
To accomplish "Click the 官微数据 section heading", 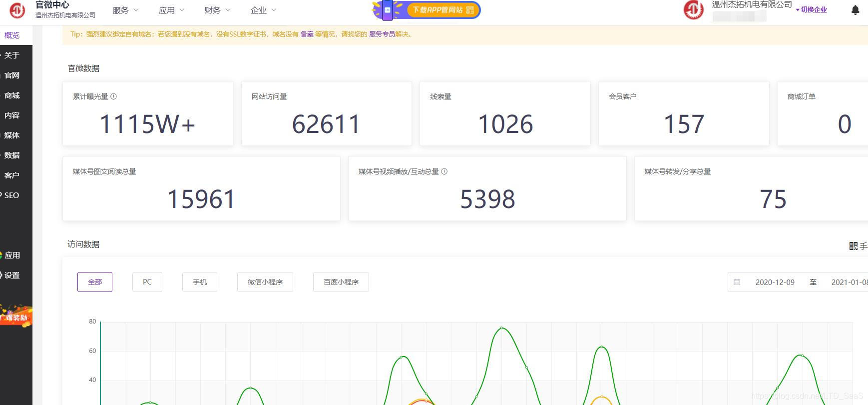I will coord(83,68).
